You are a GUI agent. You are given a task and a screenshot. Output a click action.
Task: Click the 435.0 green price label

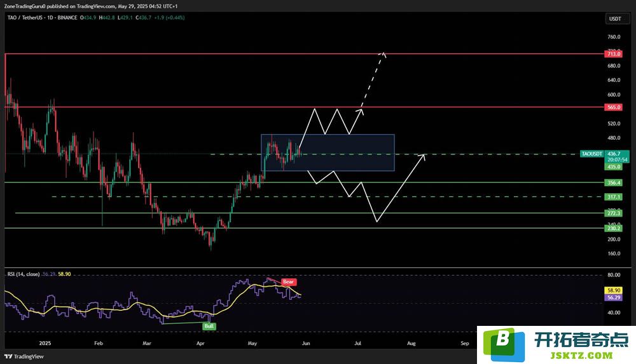pyautogui.click(x=613, y=166)
